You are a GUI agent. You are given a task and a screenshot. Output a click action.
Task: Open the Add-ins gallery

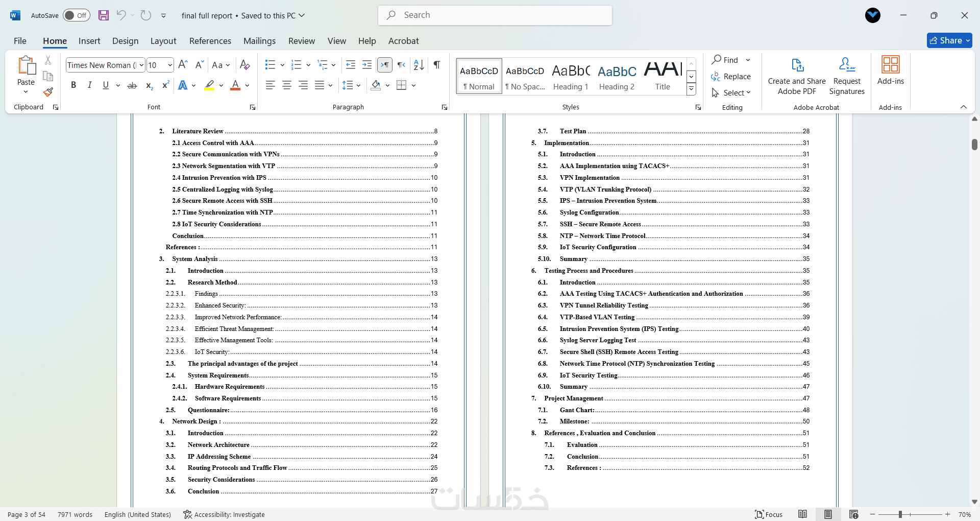pos(891,70)
